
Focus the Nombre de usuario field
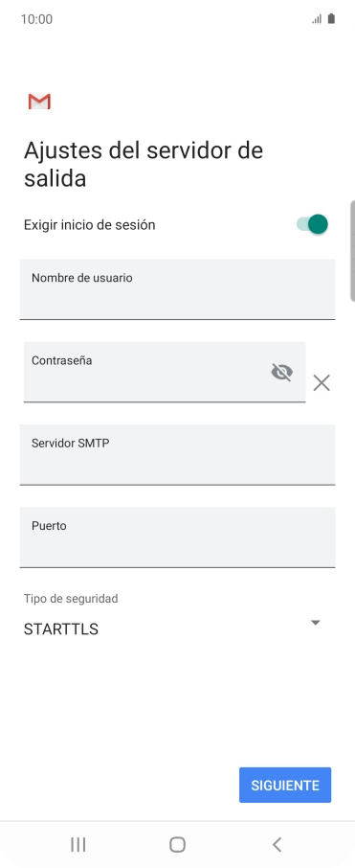pos(178,289)
